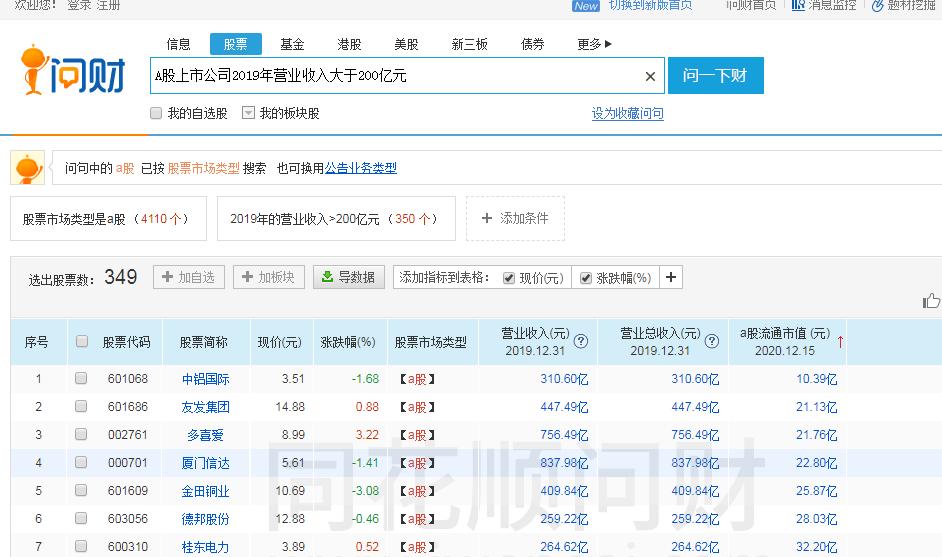The image size is (942, 557).
Task: Click the mascot icon beside 问句中的
Action: click(27, 168)
